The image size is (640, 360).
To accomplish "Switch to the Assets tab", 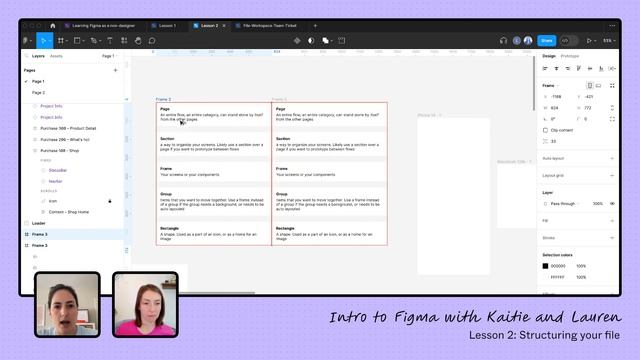I will tap(56, 56).
